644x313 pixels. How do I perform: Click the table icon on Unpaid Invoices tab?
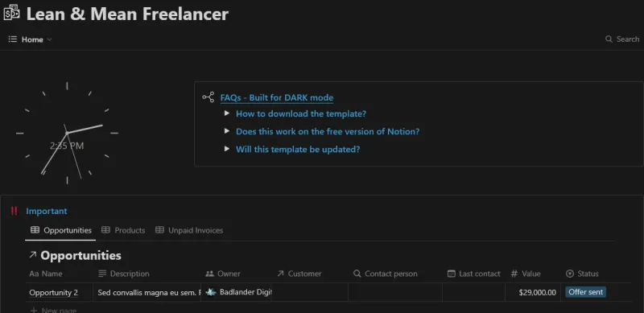[x=159, y=230]
